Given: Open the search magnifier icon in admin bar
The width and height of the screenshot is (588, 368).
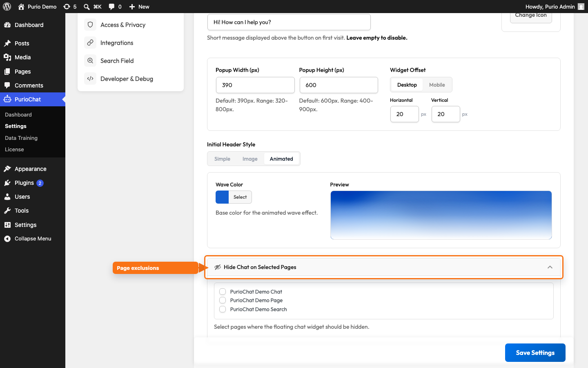Looking at the screenshot, I should (87, 7).
